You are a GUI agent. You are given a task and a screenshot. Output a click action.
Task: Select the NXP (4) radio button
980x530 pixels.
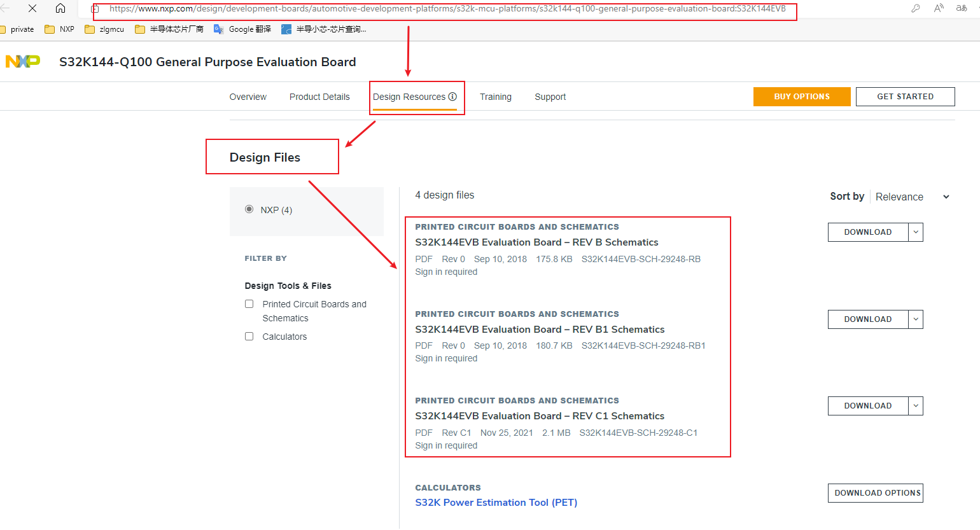249,209
